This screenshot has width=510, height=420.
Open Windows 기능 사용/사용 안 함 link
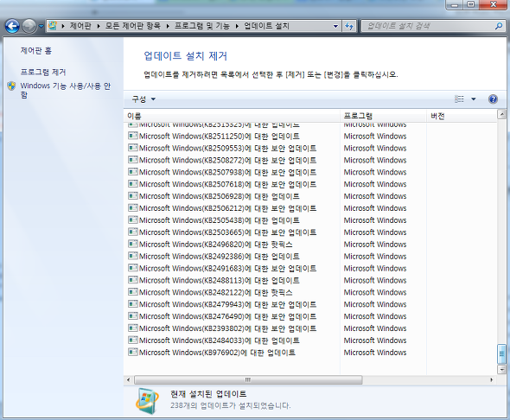coord(66,91)
